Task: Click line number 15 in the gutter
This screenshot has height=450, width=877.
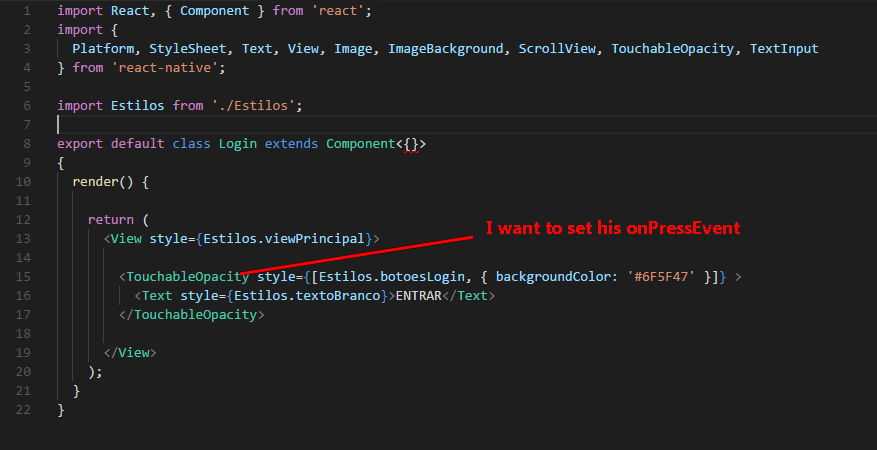Action: pyautogui.click(x=24, y=277)
